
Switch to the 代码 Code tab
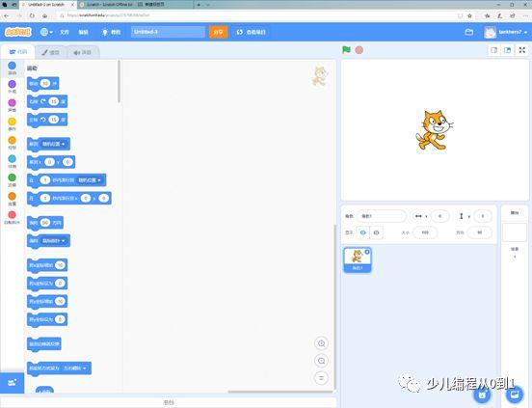point(18,52)
